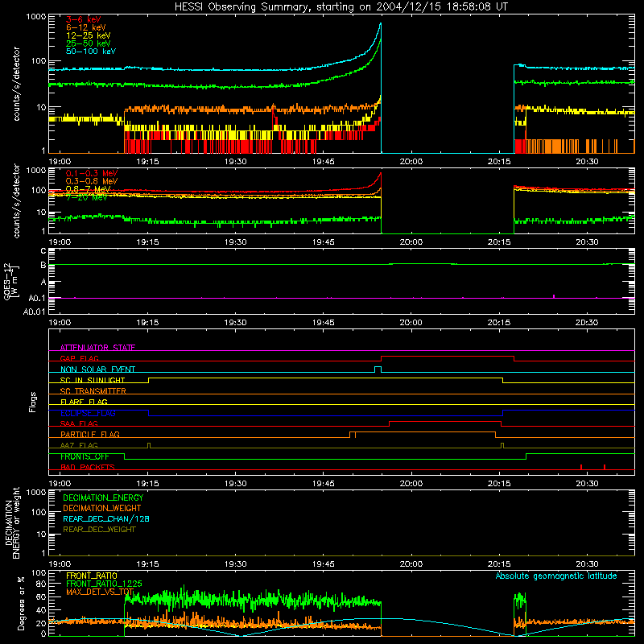Click the second BAD_PACKETS red spike
This screenshot has height=644, width=644.
tap(605, 467)
